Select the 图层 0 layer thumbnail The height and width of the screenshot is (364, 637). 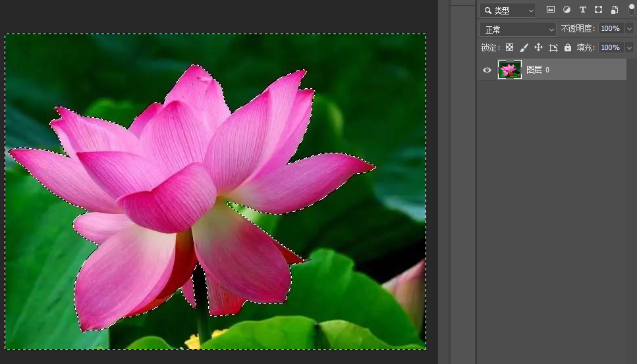click(509, 70)
